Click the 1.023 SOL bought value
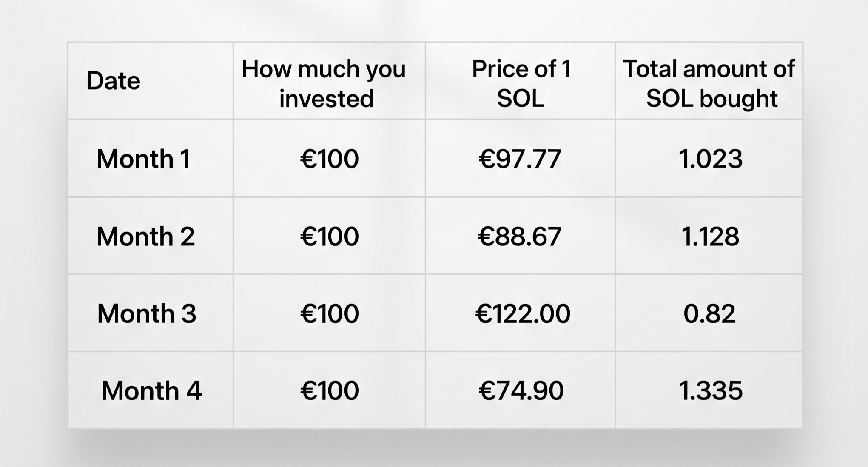Image resolution: width=868 pixels, height=467 pixels. 711,159
